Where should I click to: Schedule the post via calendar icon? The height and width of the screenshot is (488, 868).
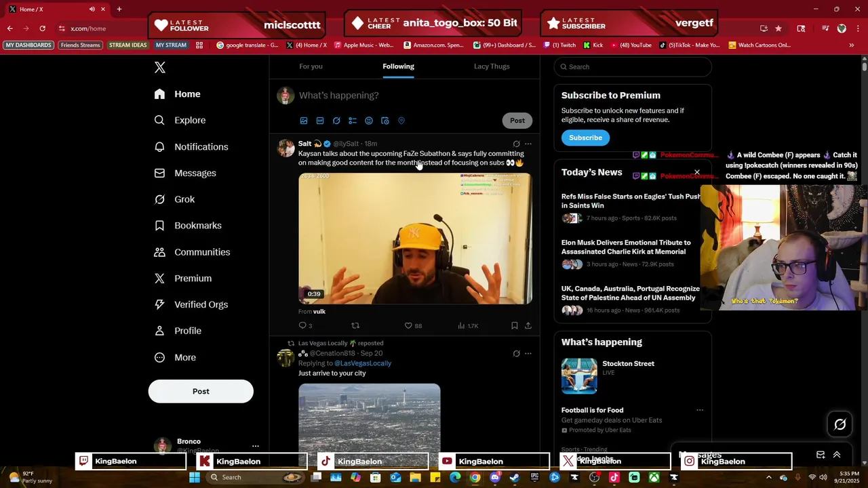click(385, 121)
